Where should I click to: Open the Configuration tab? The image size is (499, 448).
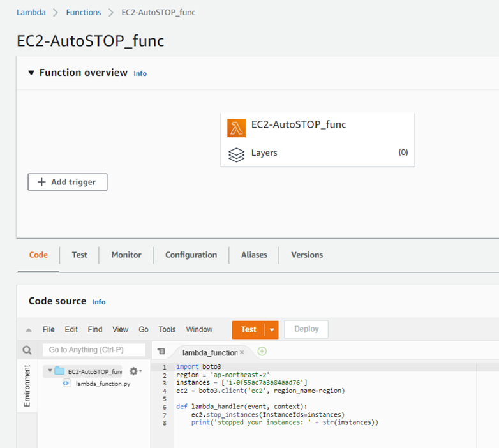(x=191, y=255)
